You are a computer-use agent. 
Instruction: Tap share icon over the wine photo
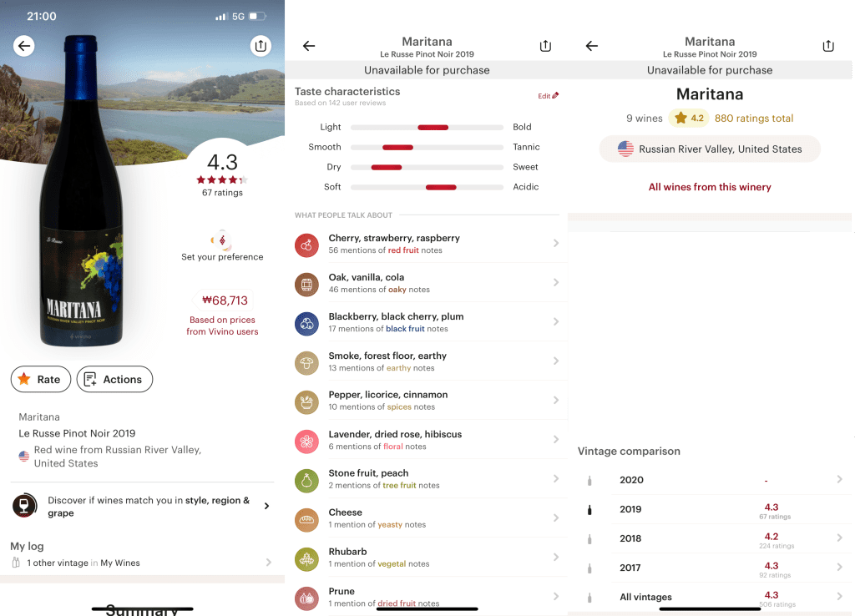pyautogui.click(x=261, y=46)
